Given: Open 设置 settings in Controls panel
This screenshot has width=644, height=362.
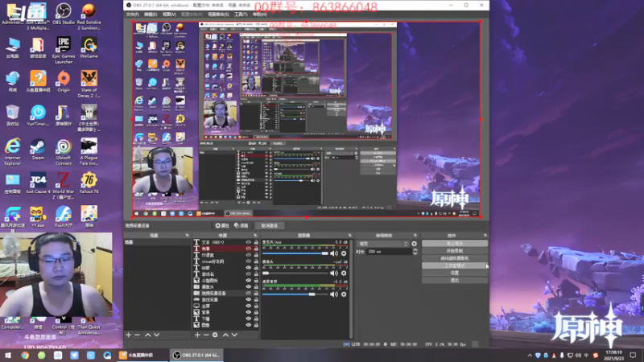Looking at the screenshot, I should pos(454,273).
